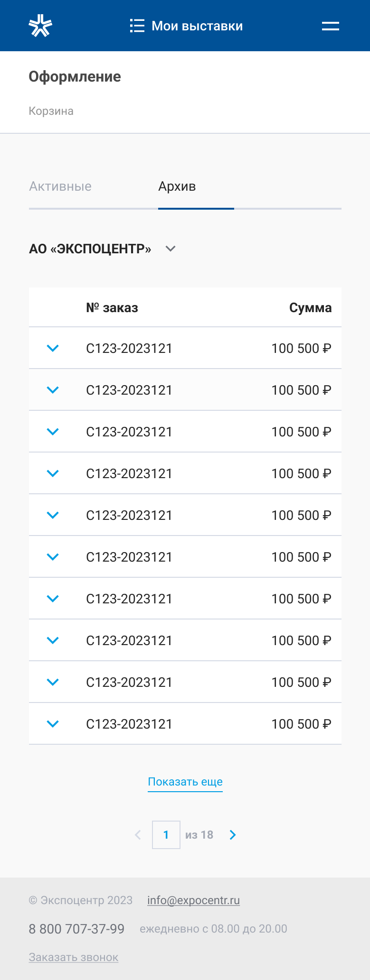The height and width of the screenshot is (980, 370).
Task: Click the Сумма column header
Action: coord(311,308)
